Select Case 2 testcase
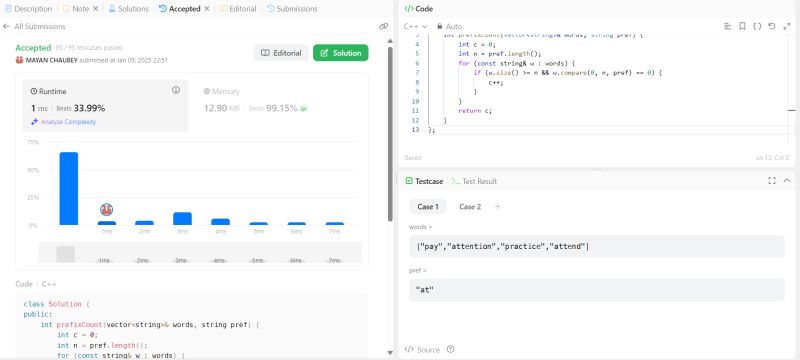Viewport: 800px width, 360px height. (x=470, y=207)
